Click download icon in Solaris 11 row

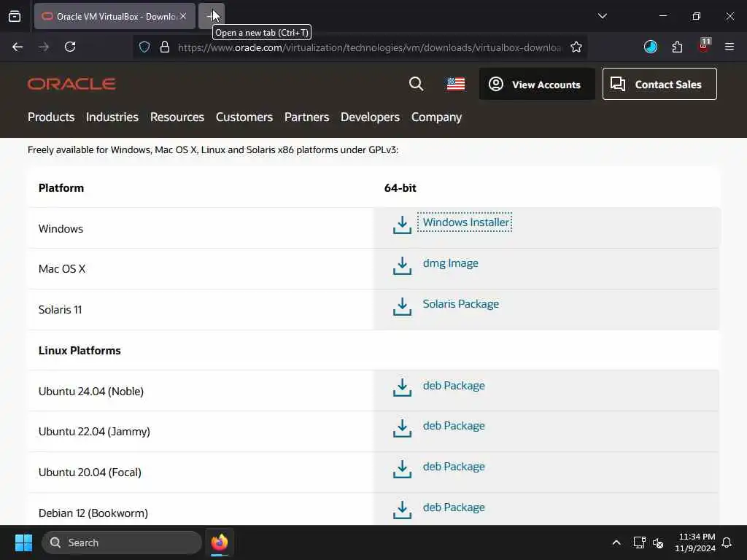[402, 307]
